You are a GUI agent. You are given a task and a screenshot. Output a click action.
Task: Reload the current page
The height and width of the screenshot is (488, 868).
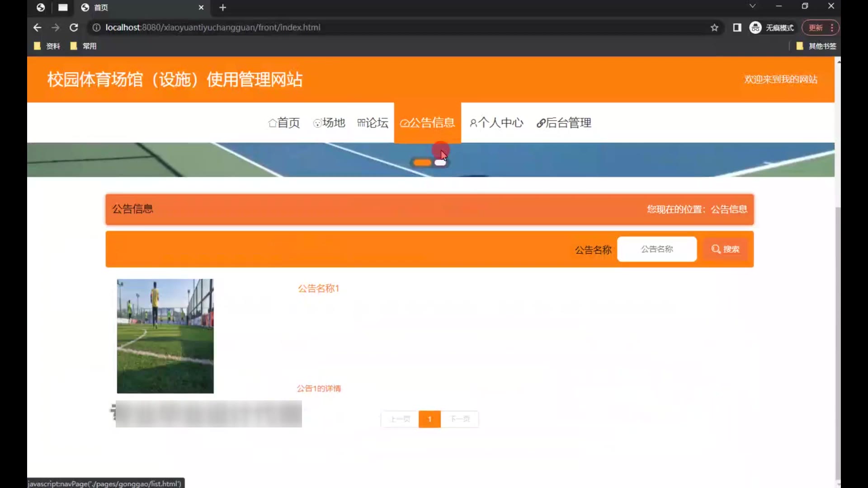coord(74,28)
